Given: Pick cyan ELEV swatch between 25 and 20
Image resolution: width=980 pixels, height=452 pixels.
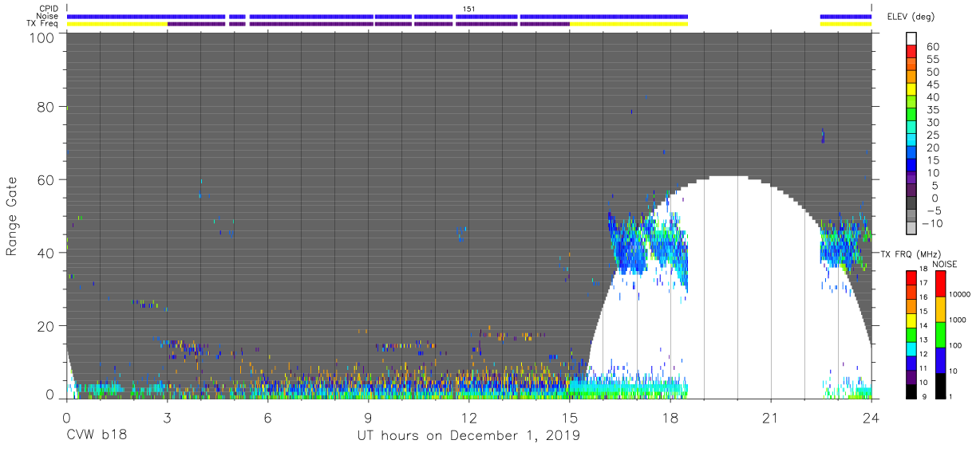Looking at the screenshot, I should pyautogui.click(x=912, y=140).
